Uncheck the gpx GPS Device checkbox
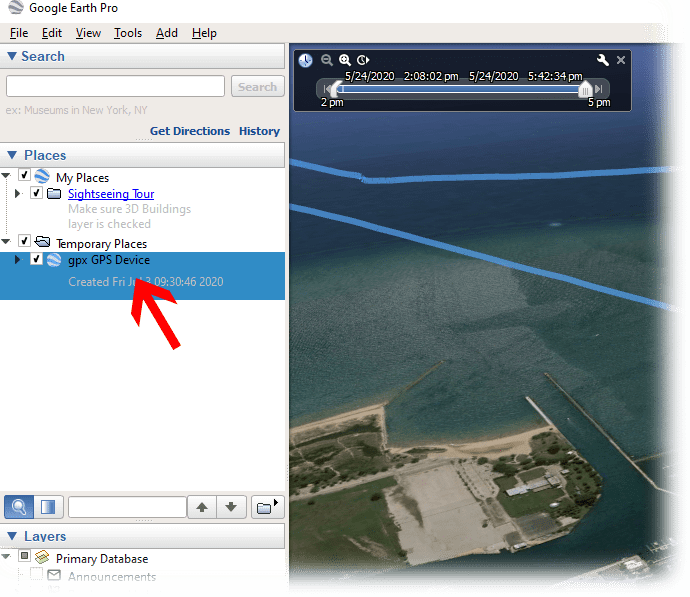Screen dimensions: 690x597 [37, 259]
